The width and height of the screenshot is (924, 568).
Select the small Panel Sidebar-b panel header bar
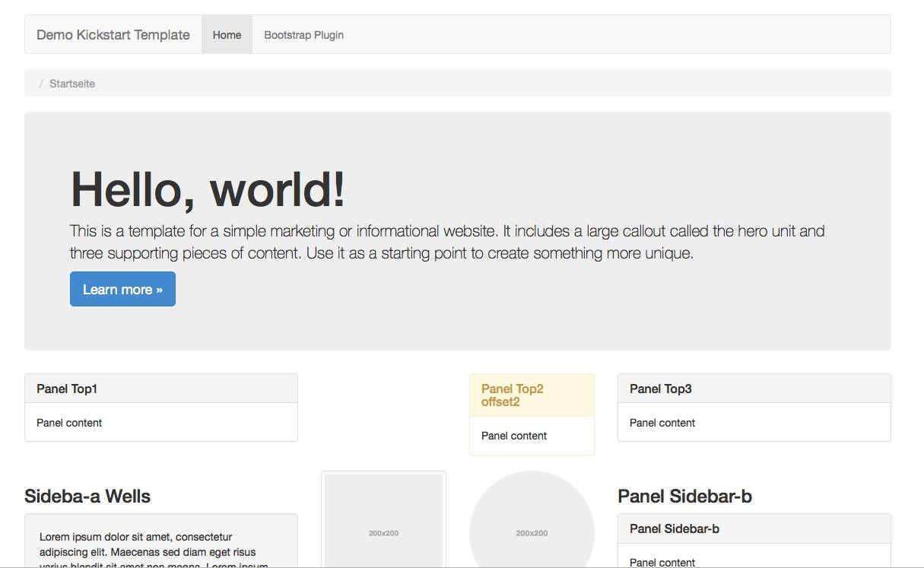(x=753, y=528)
